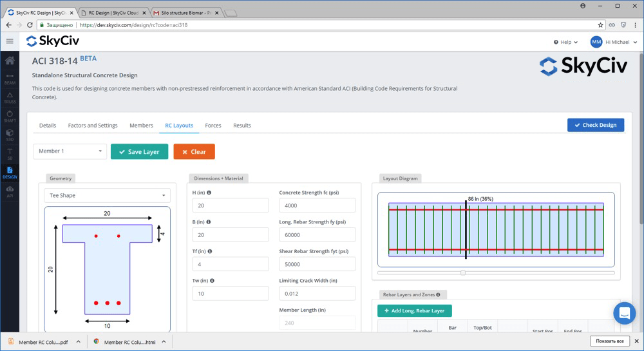Click the H (in) info icon
Screen dimensions: 644x351
tap(209, 193)
